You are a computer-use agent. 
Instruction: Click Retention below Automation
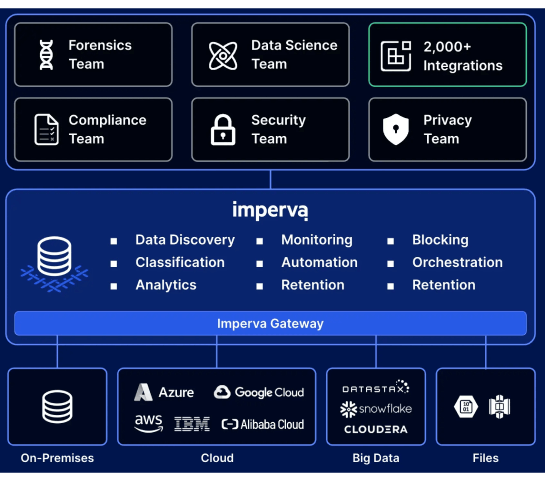coord(313,285)
